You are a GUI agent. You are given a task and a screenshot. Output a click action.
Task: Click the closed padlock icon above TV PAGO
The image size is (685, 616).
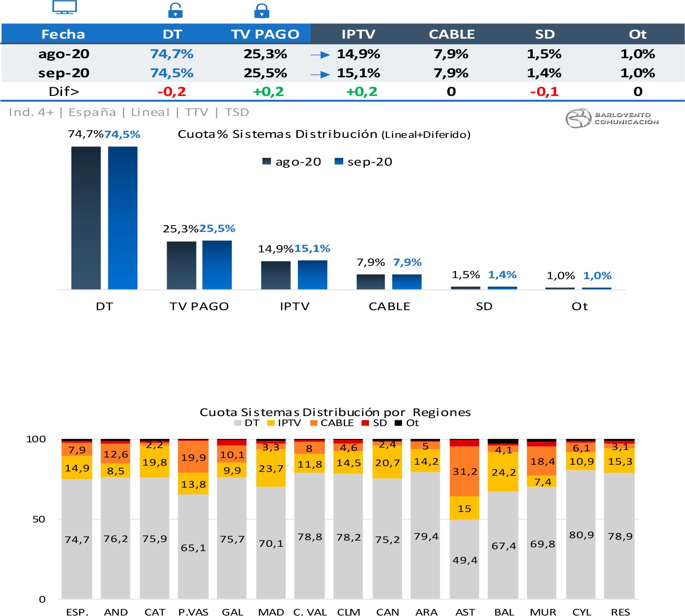coord(262,10)
